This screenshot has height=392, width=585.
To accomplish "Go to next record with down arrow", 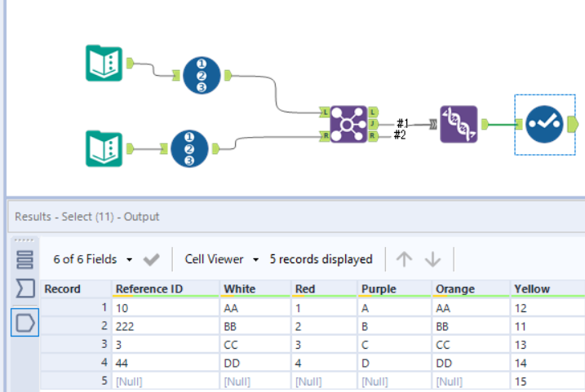I will [x=432, y=259].
